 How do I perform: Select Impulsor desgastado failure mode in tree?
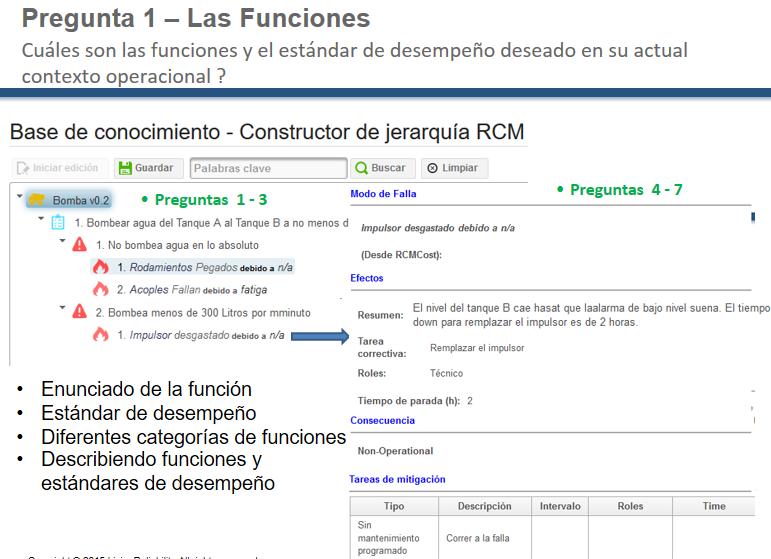[200, 335]
